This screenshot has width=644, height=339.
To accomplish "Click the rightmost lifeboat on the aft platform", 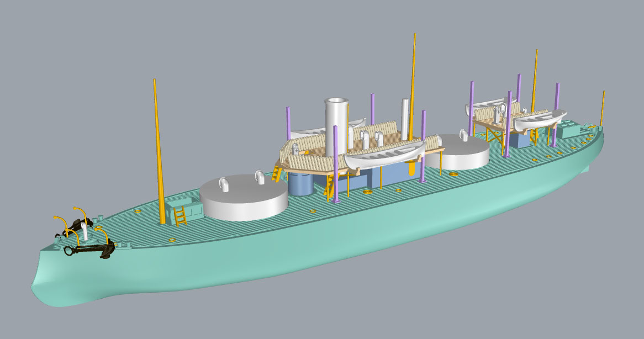I will point(540,120).
